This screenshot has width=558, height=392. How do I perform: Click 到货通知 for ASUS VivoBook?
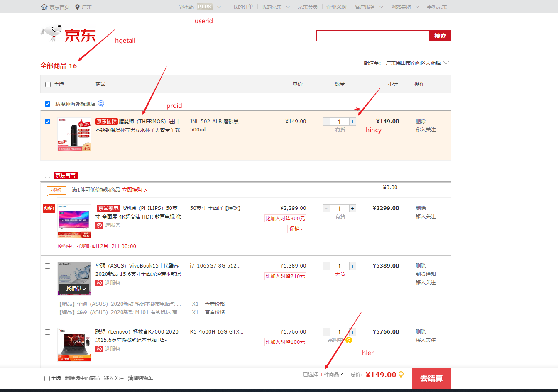426,274
